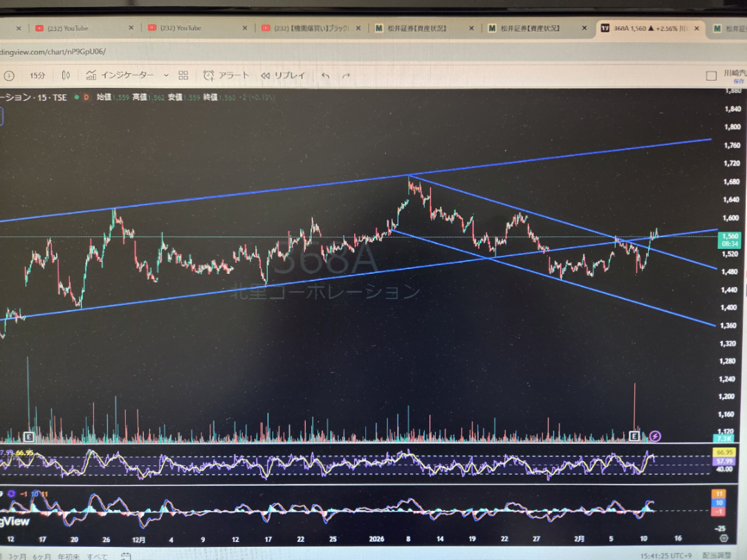
Task: Start bar replay with リプレイ
Action: tap(284, 75)
